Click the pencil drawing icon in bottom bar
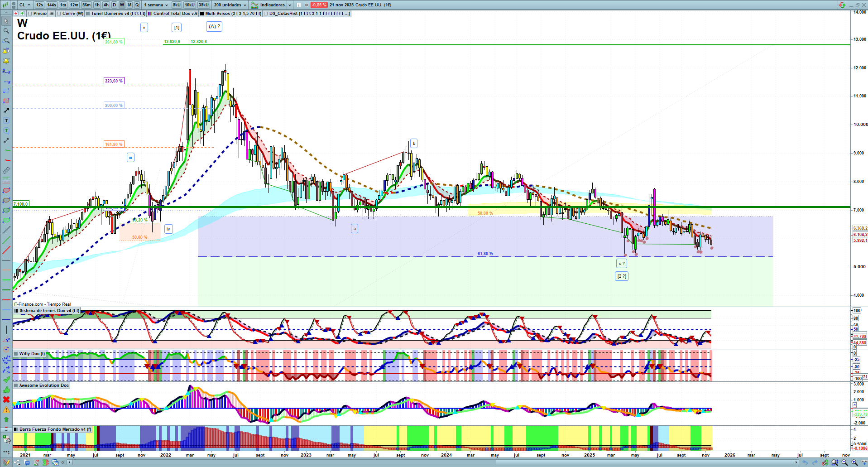Screen dimensions: 868x467 tap(6, 462)
